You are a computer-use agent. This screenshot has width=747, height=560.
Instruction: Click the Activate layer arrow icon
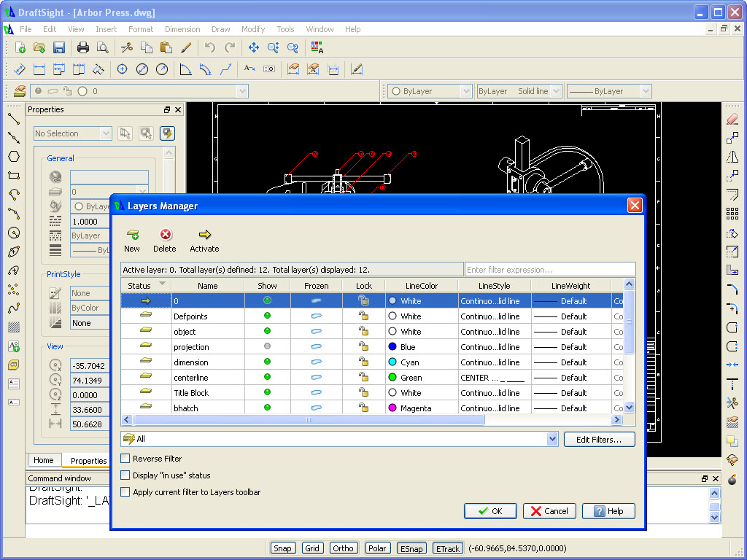coord(204,235)
